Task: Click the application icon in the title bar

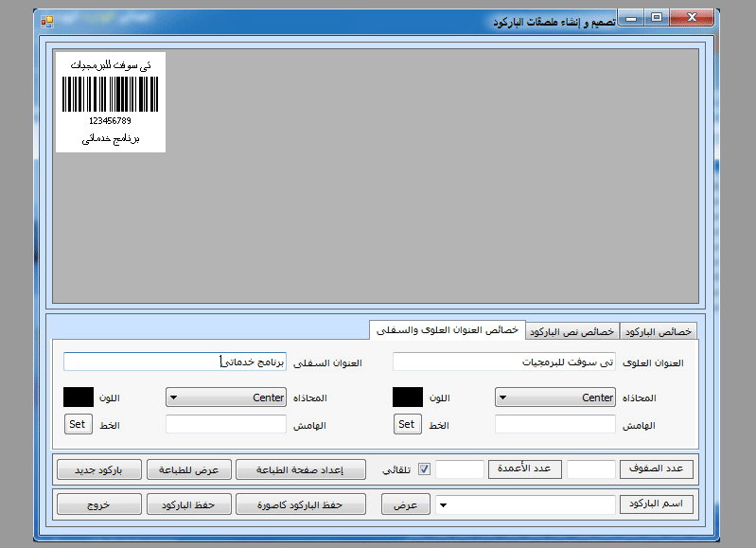Action: pyautogui.click(x=47, y=21)
